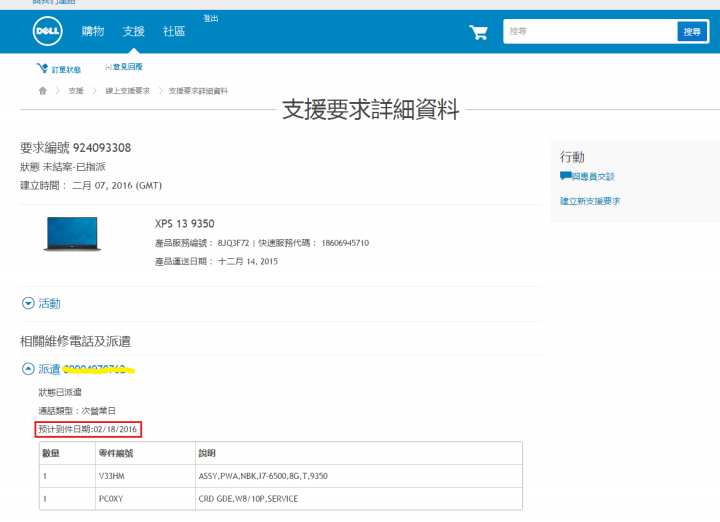Click the XPS 13 laptop thumbnail
This screenshot has width=720, height=522.
72,234
